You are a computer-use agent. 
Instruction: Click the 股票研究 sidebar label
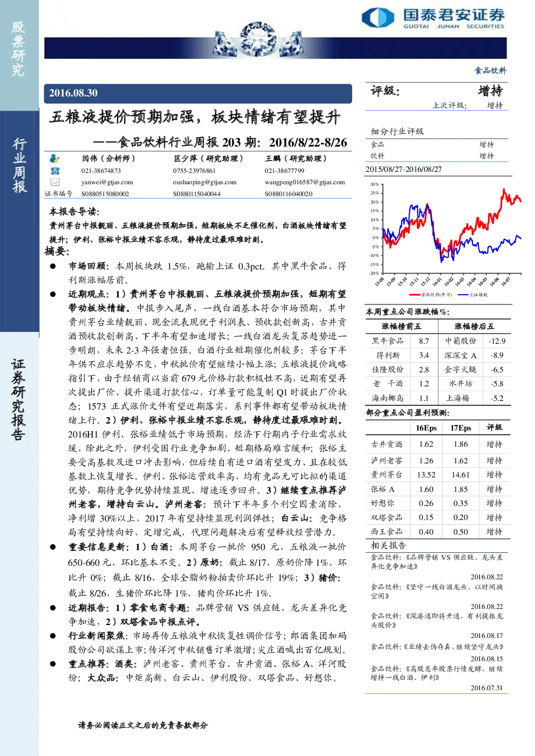(18, 48)
